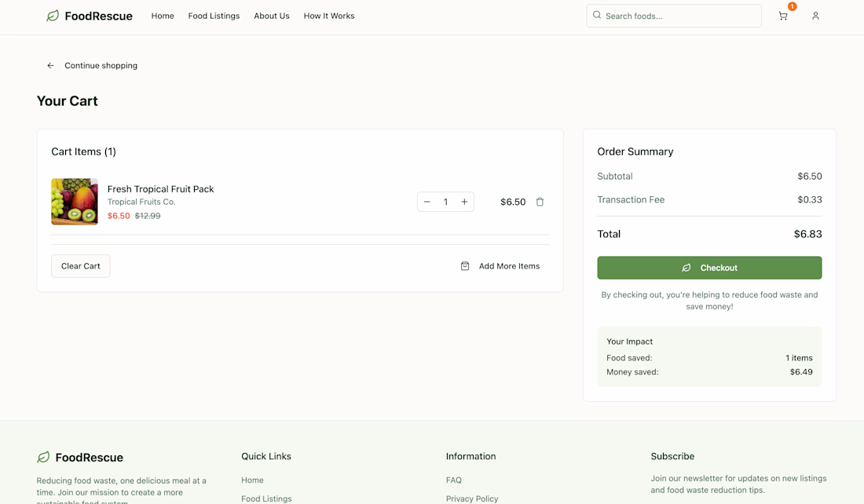Open the shopping cart icon in header
This screenshot has height=504, width=864.
pyautogui.click(x=783, y=16)
